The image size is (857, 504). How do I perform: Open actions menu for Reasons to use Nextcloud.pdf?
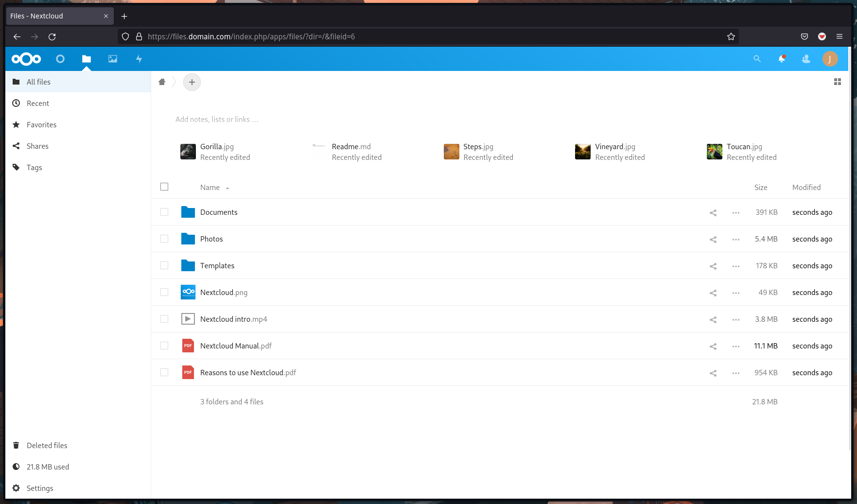(736, 373)
